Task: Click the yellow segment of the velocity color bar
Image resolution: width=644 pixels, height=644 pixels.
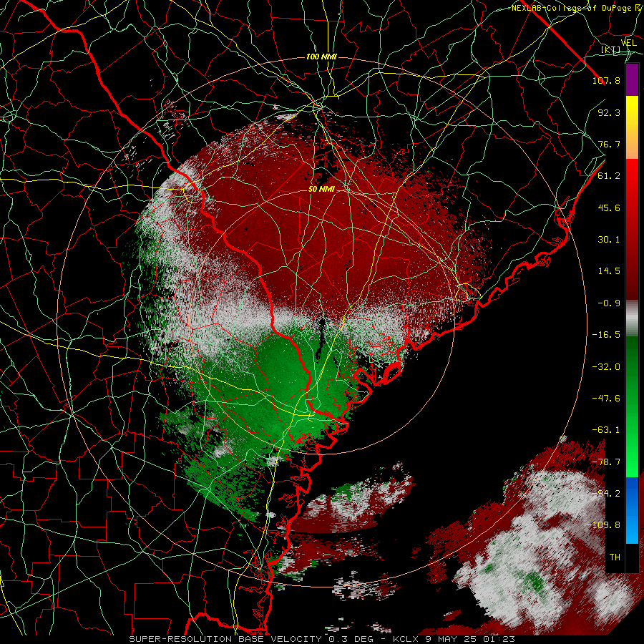Action: [632, 107]
